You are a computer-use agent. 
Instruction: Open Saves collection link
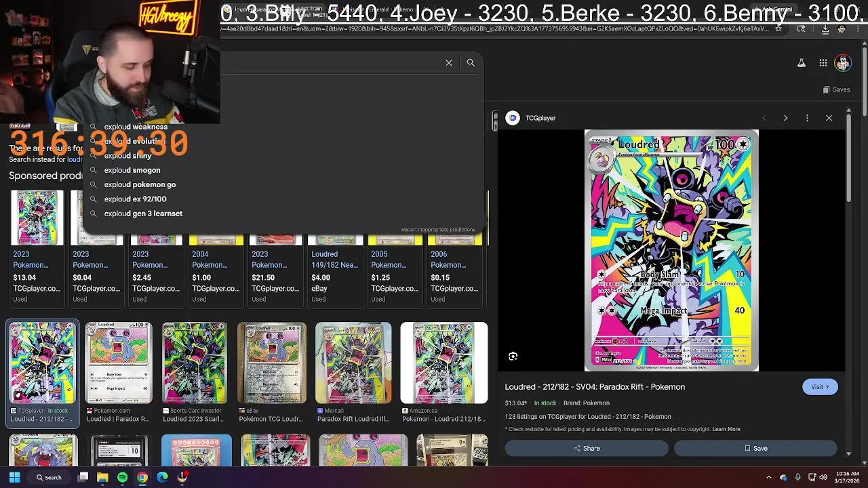836,89
